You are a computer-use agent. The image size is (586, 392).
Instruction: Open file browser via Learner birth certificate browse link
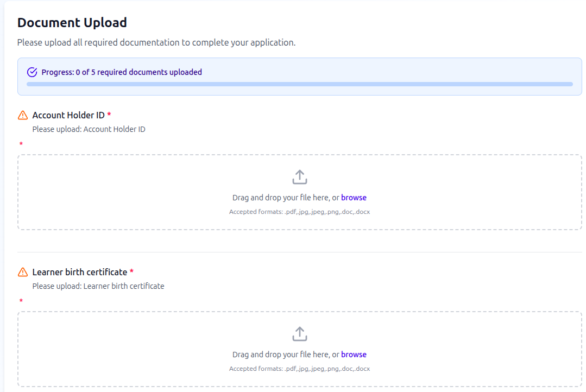(x=354, y=355)
